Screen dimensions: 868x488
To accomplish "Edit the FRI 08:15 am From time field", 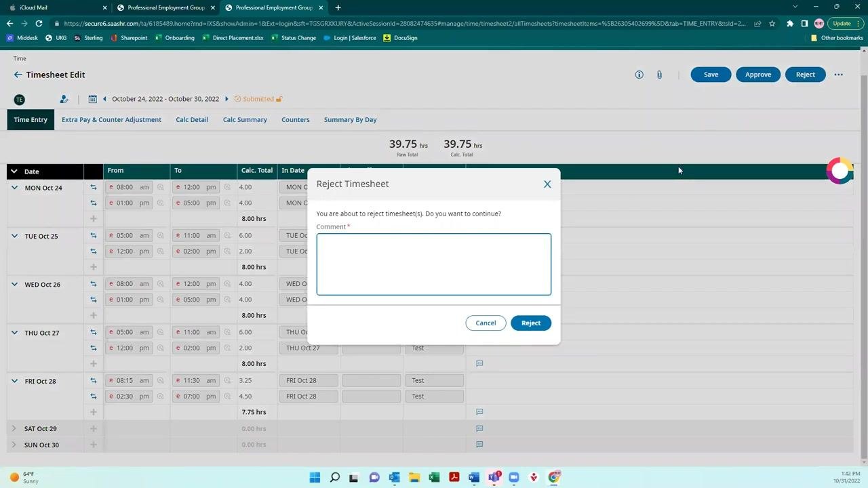I will (x=129, y=380).
